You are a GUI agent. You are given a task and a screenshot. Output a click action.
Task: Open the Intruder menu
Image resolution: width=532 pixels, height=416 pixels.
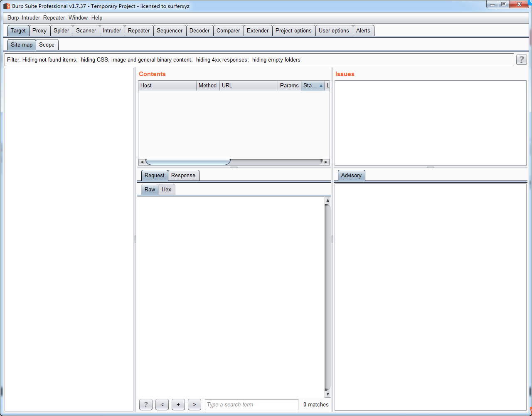pyautogui.click(x=31, y=18)
